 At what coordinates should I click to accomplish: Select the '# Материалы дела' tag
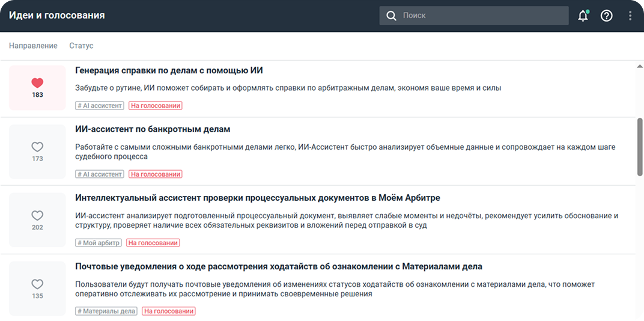click(106, 311)
